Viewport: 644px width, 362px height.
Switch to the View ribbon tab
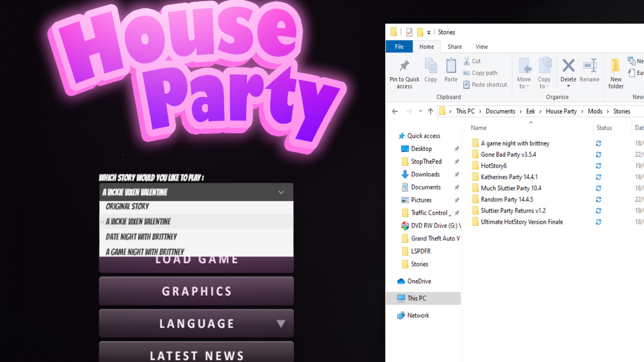pos(481,47)
